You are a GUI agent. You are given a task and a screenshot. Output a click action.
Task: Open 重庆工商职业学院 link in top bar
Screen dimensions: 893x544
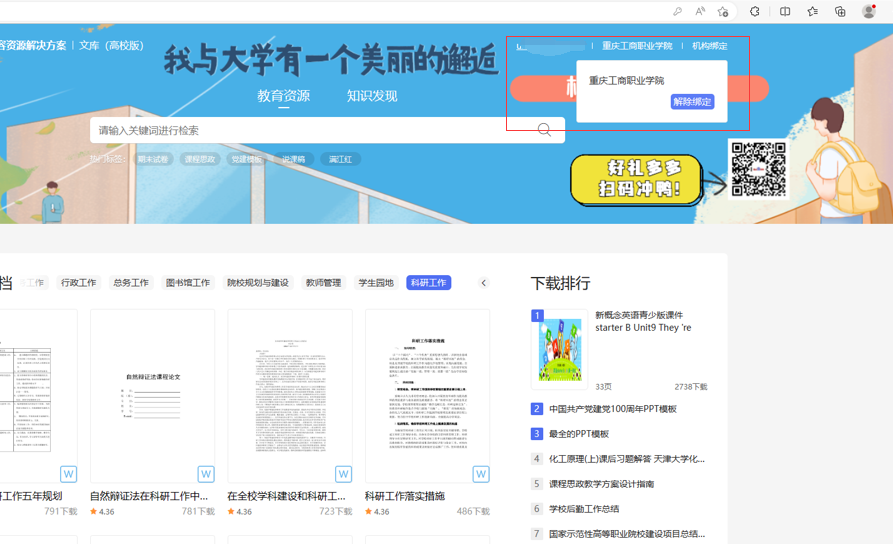(637, 46)
